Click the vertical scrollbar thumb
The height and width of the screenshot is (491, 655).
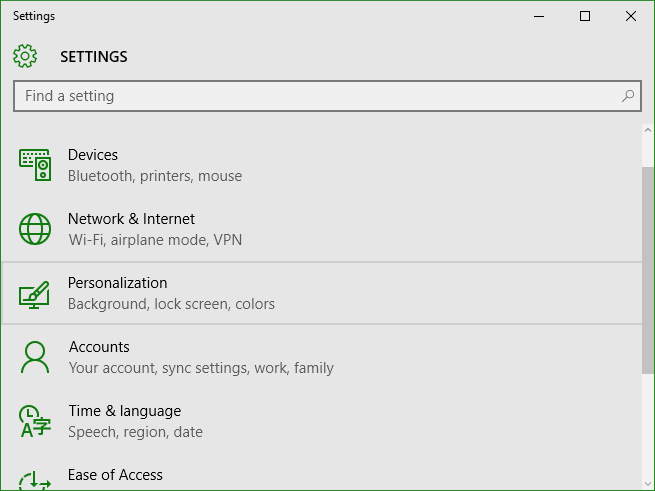click(x=648, y=270)
